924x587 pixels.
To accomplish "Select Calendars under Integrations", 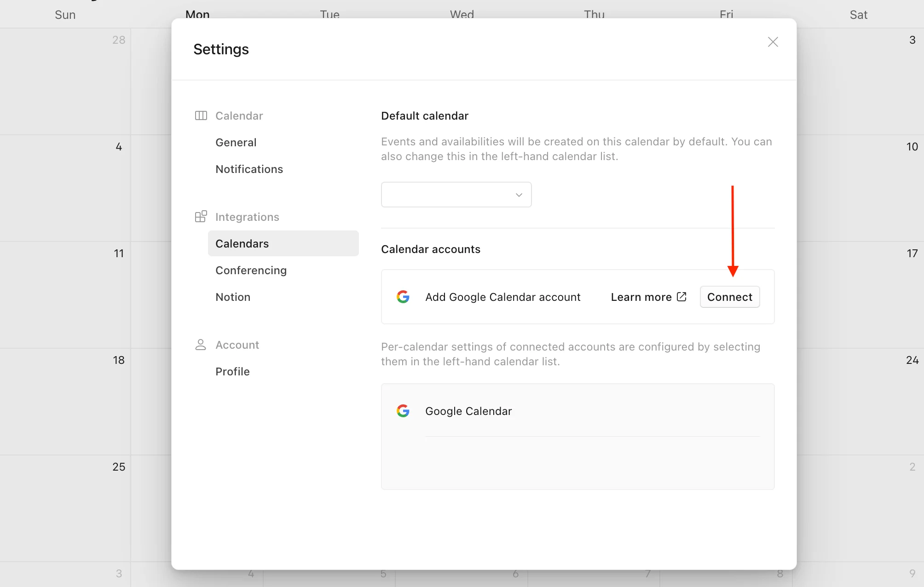I will tap(283, 243).
